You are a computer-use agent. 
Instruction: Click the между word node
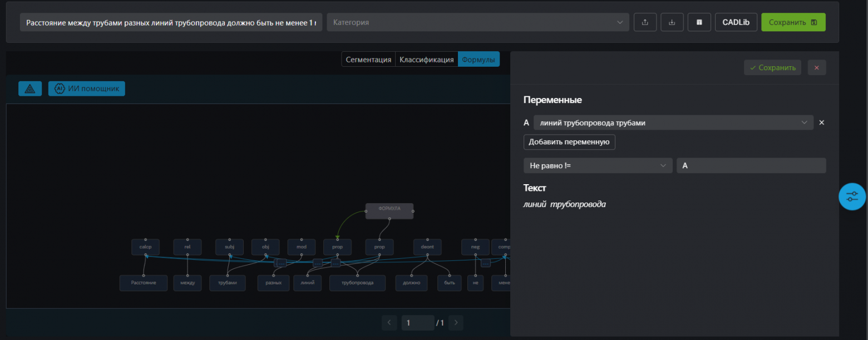(188, 283)
